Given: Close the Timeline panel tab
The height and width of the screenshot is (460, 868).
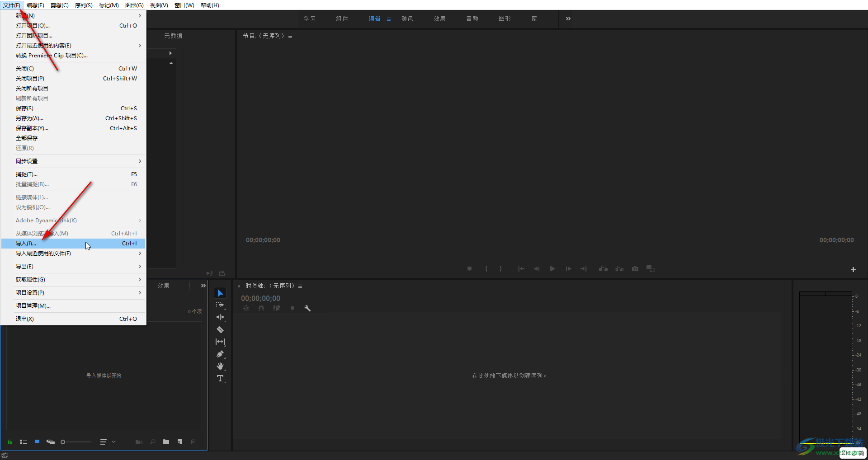Looking at the screenshot, I should [239, 286].
